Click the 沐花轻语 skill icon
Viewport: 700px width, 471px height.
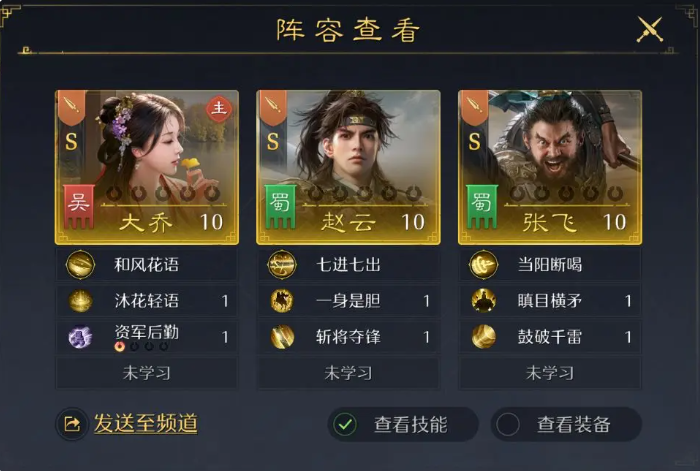click(80, 301)
